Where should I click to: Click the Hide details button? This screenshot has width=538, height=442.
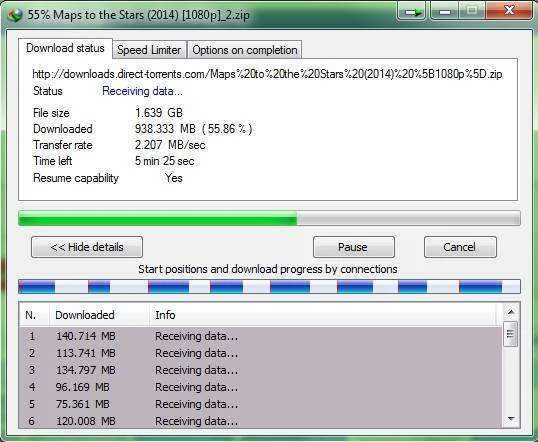click(x=87, y=247)
